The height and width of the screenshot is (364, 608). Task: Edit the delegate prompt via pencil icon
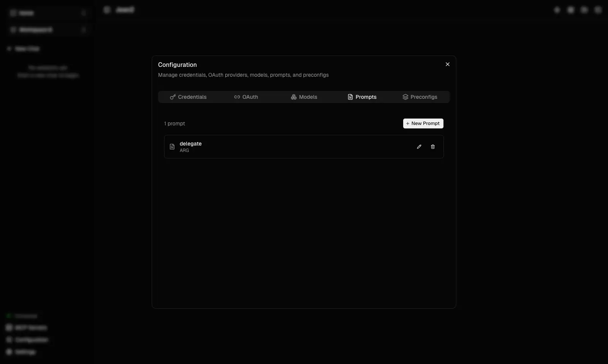click(419, 147)
